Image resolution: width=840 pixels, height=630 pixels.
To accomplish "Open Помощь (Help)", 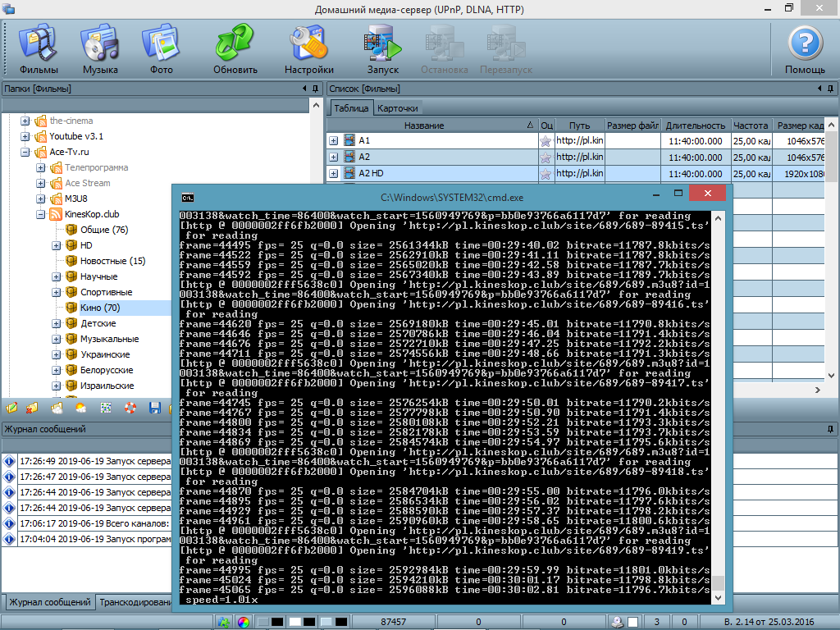I will pos(805,49).
